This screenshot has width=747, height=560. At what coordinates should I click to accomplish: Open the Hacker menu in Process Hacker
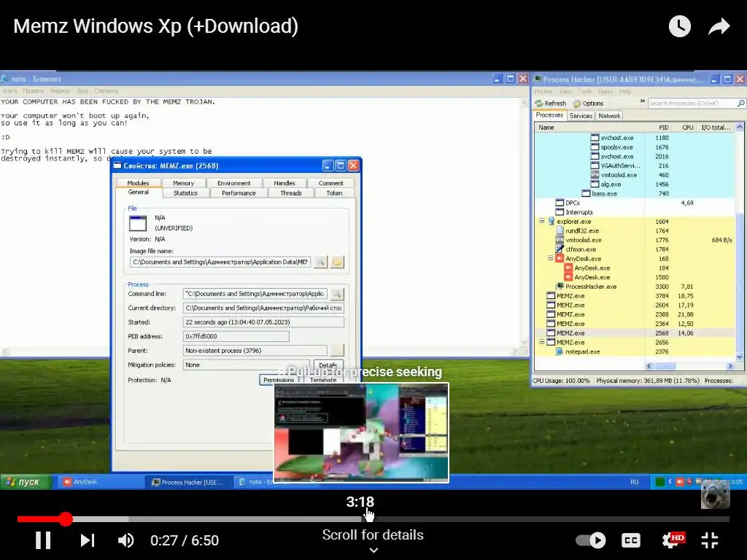point(543,91)
